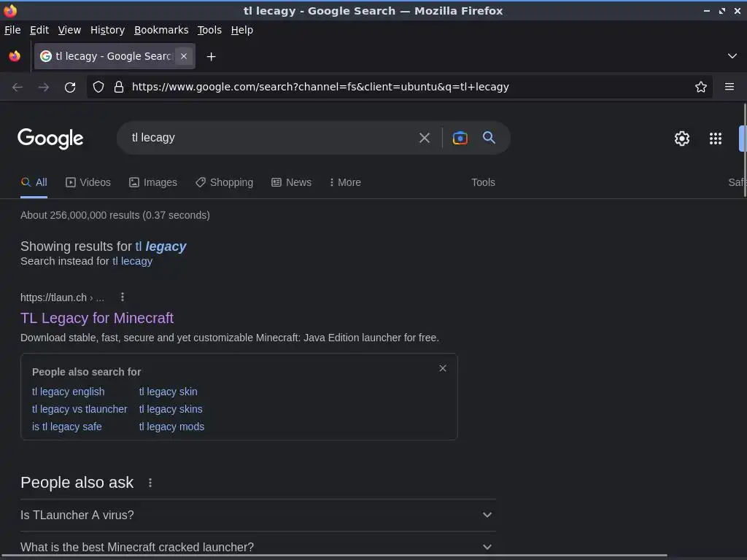Open the File menu

(x=12, y=30)
